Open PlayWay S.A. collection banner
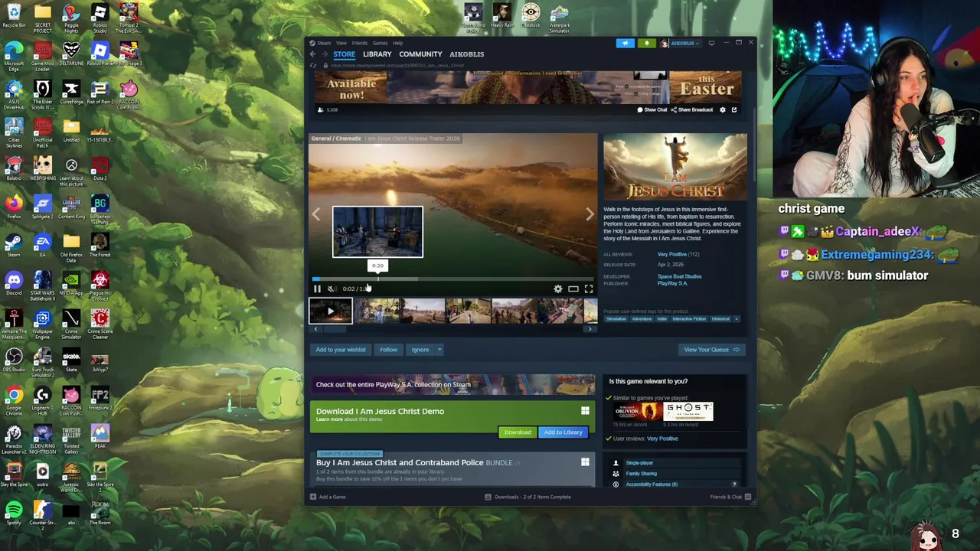Screen dimensions: 980x551 pyautogui.click(x=452, y=384)
